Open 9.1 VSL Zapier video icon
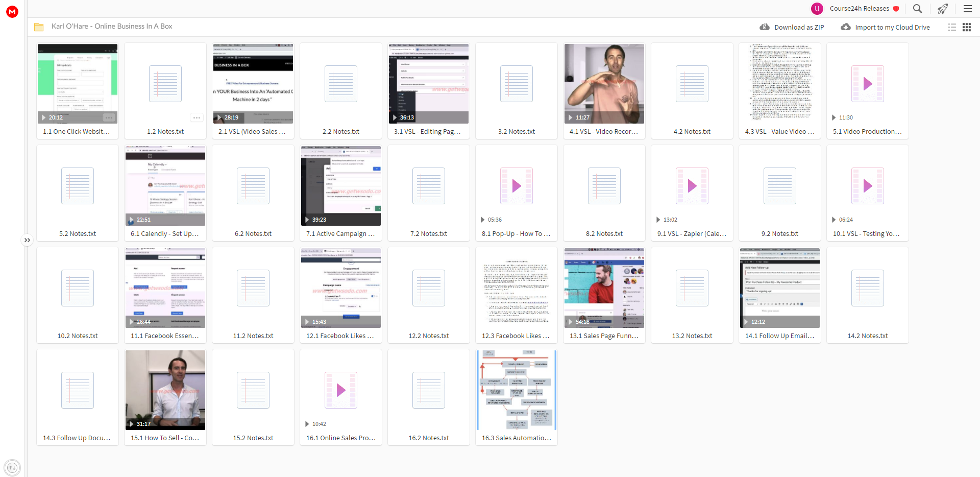This screenshot has width=980, height=477. pyautogui.click(x=692, y=186)
